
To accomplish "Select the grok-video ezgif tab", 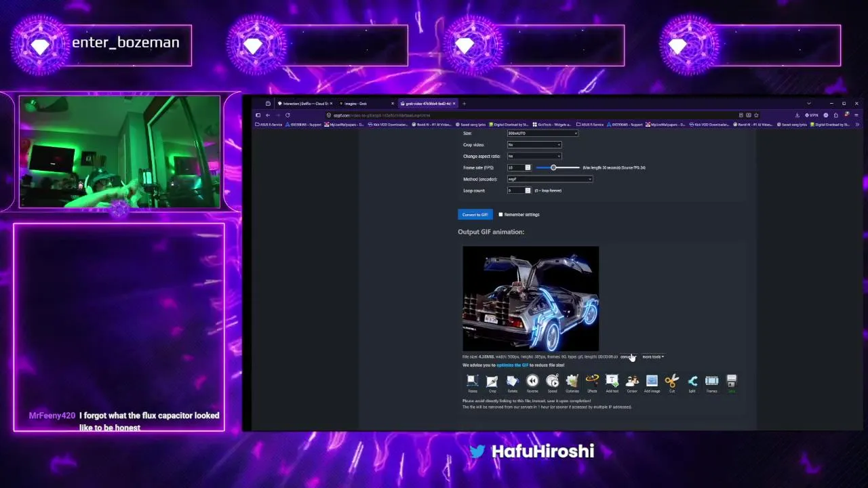I will (x=429, y=104).
